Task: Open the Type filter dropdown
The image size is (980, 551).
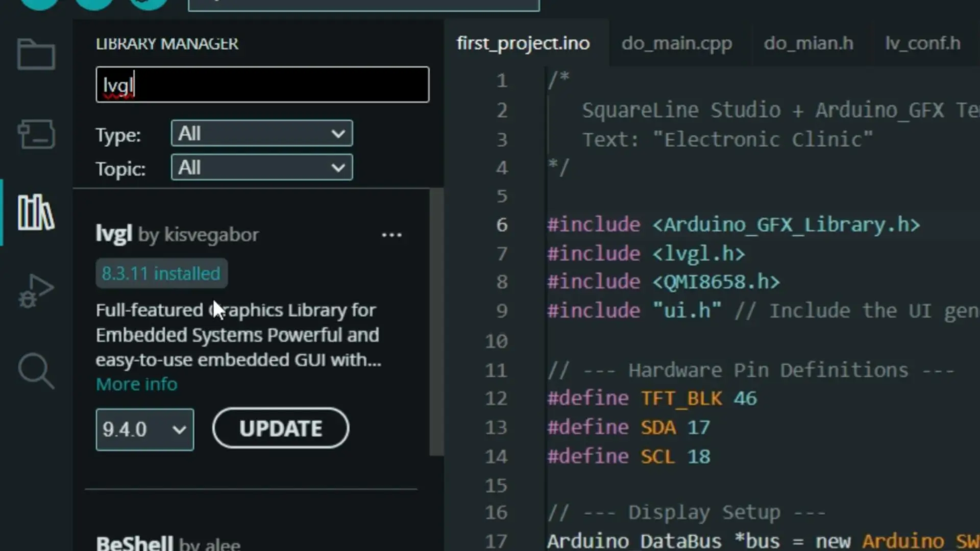Action: pos(261,134)
